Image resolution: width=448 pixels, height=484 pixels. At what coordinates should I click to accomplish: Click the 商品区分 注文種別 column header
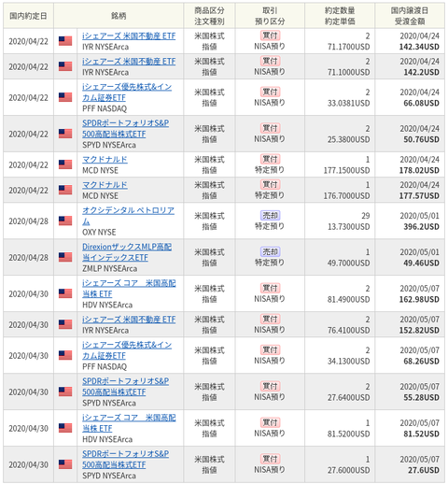(x=209, y=16)
